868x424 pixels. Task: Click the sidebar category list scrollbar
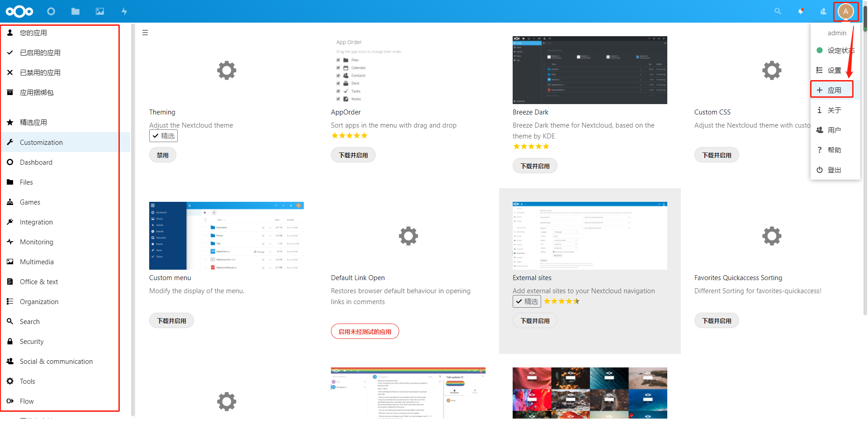click(133, 219)
